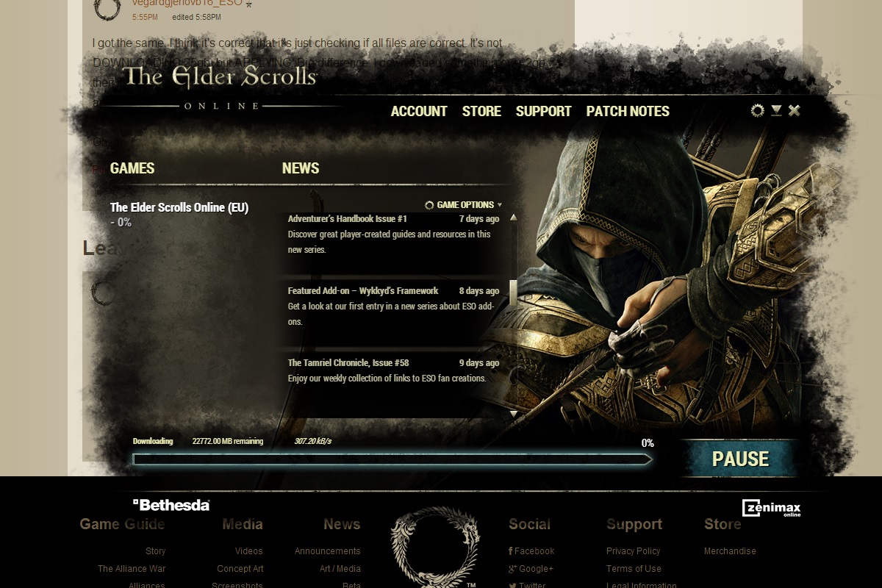Close the launcher with X icon
Viewport: 882px width, 588px height.
795,110
